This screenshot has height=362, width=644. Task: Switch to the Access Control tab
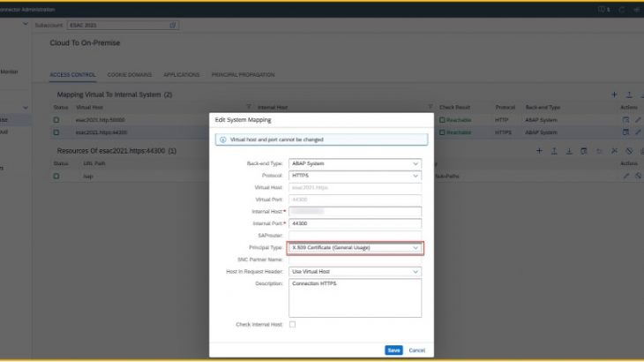point(72,75)
